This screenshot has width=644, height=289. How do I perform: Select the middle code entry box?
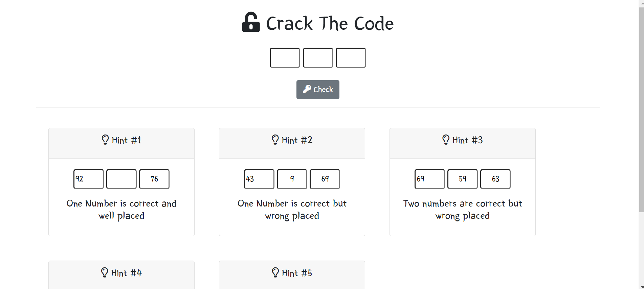(x=317, y=57)
